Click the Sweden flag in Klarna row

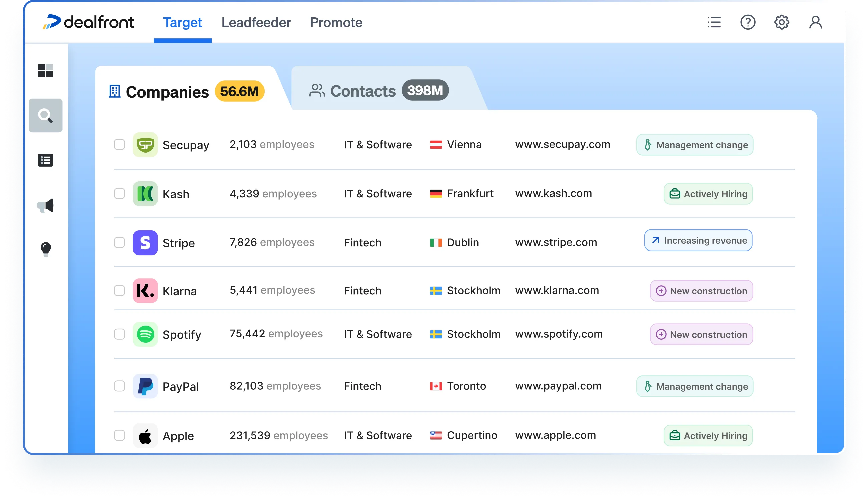click(x=436, y=291)
